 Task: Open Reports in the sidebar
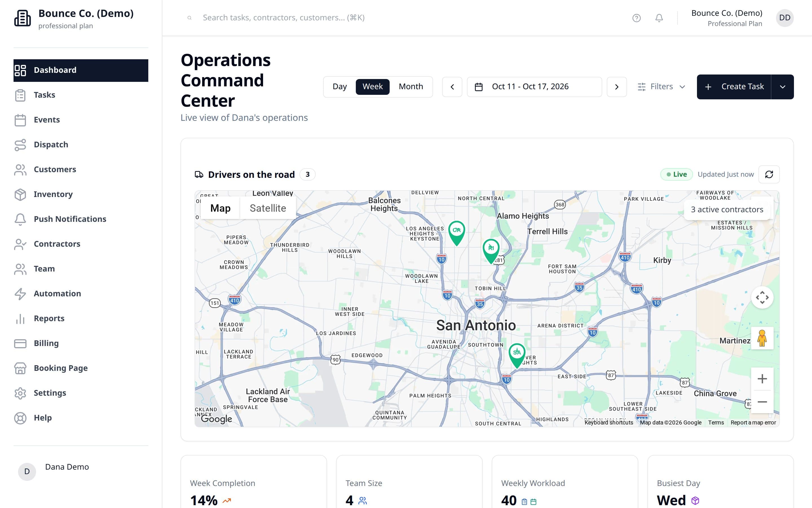(x=81, y=319)
